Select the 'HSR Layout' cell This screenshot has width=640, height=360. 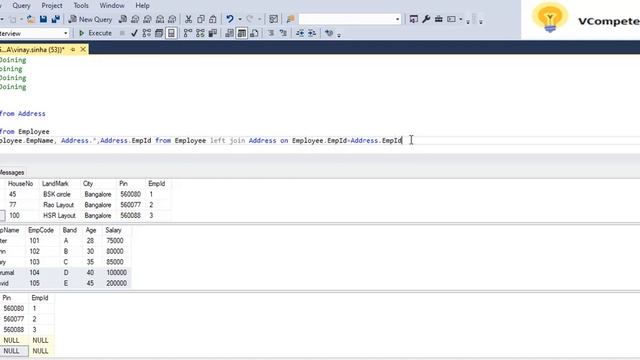pyautogui.click(x=59, y=216)
